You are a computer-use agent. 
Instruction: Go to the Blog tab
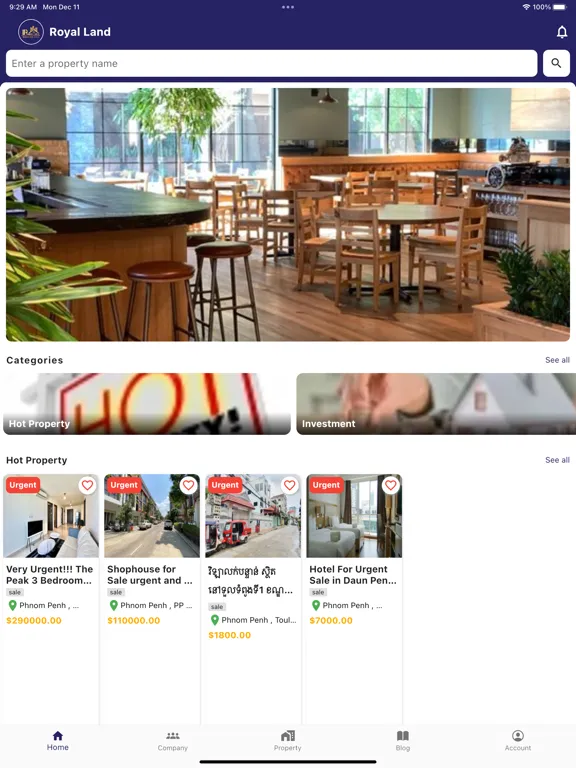[x=403, y=741]
